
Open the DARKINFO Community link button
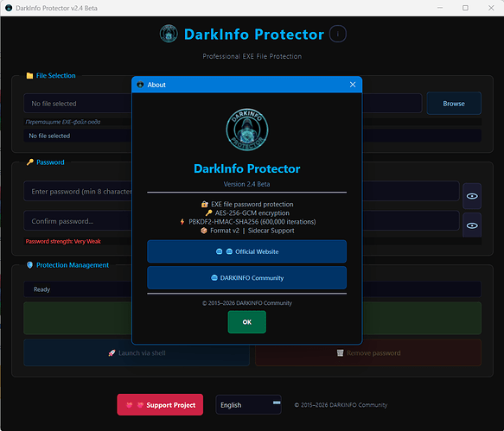pos(247,278)
